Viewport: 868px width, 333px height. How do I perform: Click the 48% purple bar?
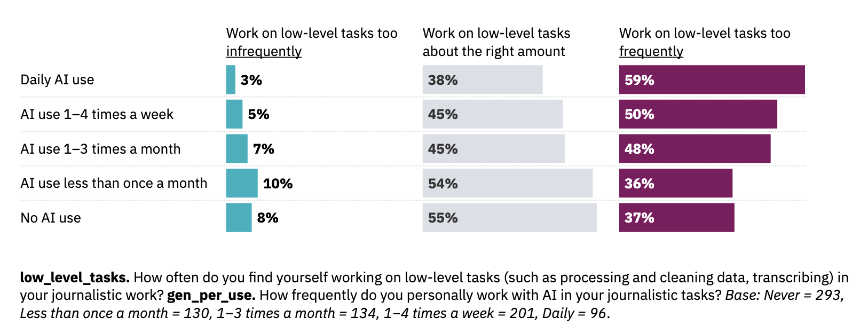(x=695, y=149)
